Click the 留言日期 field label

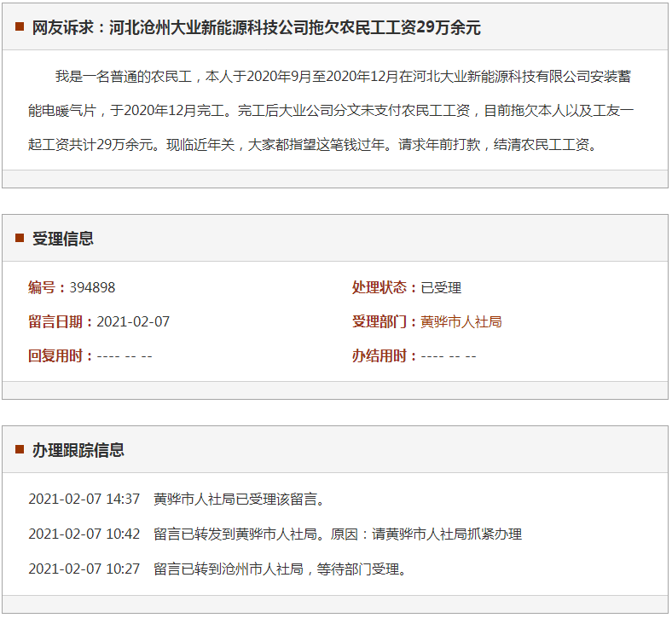point(61,322)
